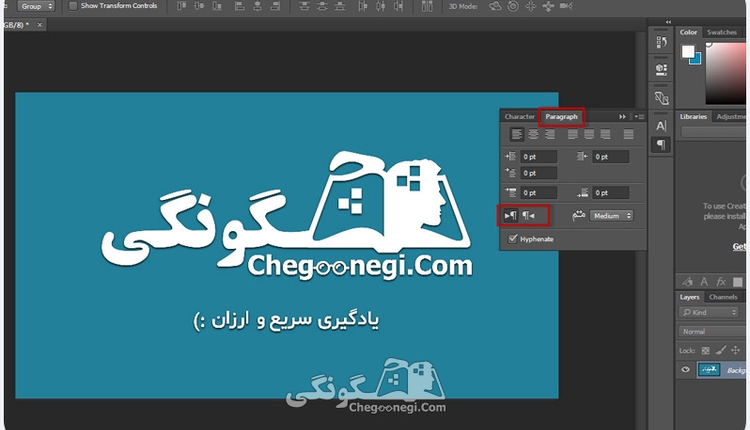Click the indent right margin field

tap(611, 156)
